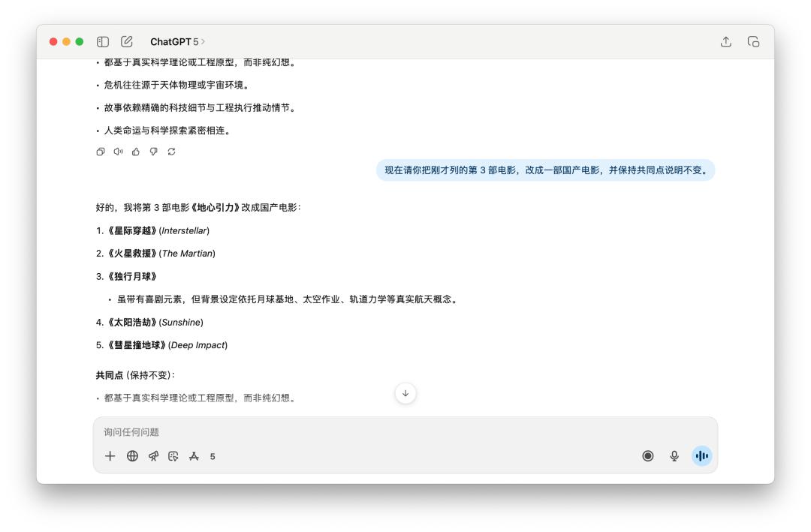This screenshot has width=811, height=532.
Task: Open the create image tool icon
Action: pos(173,456)
